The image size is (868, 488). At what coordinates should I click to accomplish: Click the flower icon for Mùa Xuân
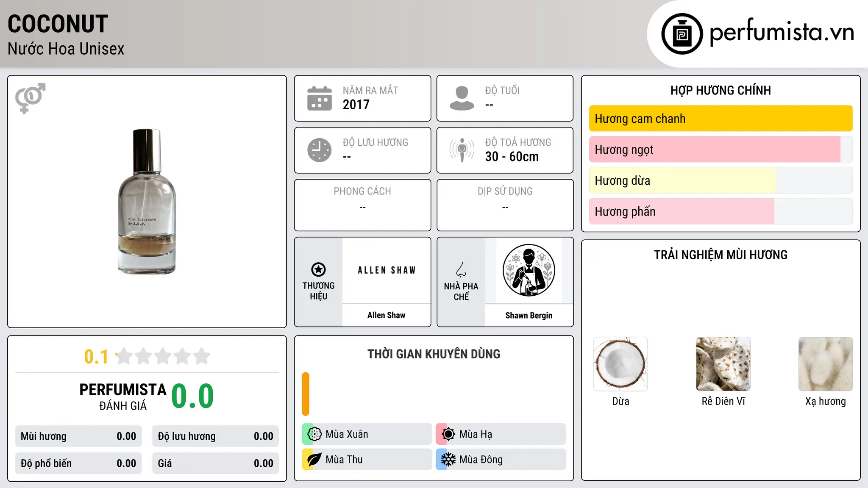314,434
